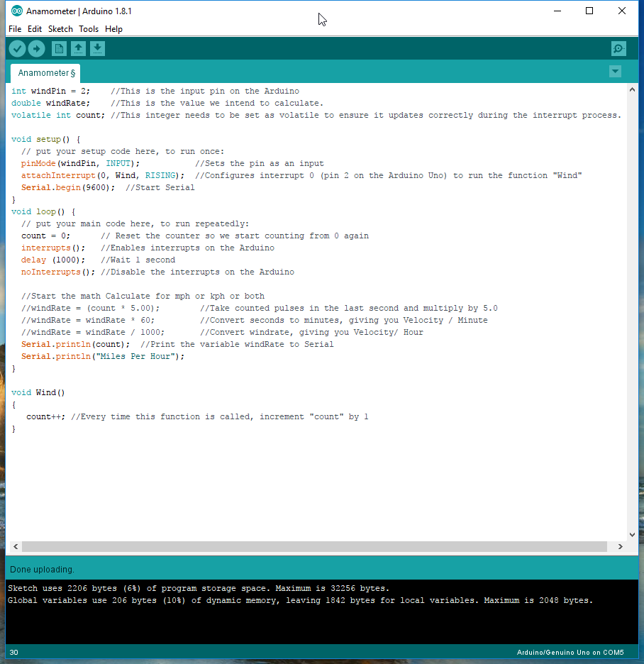Open the Edit menu
This screenshot has height=664, width=644.
35,29
